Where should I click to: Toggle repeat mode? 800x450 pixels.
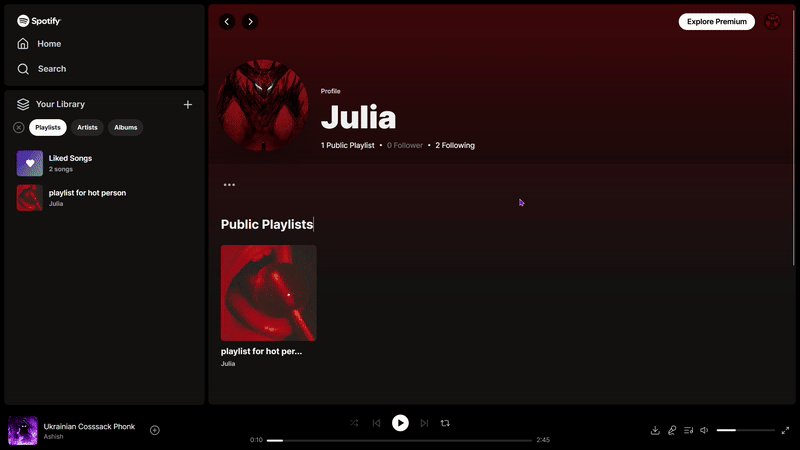pos(445,423)
